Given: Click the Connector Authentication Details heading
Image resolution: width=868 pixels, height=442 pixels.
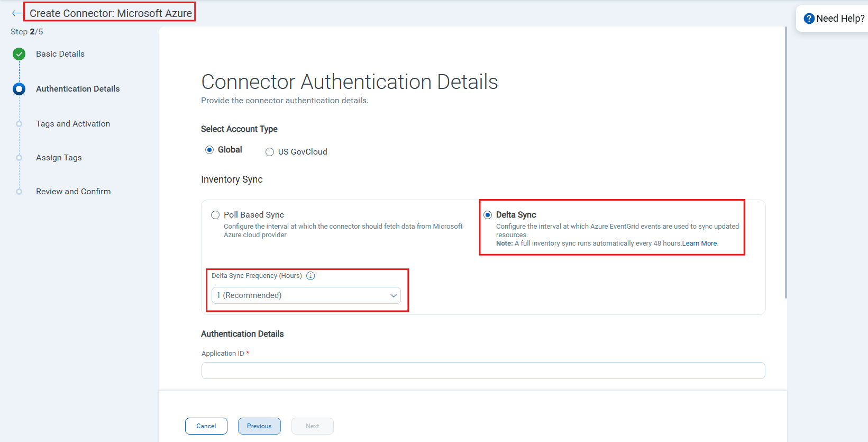Looking at the screenshot, I should click(350, 82).
